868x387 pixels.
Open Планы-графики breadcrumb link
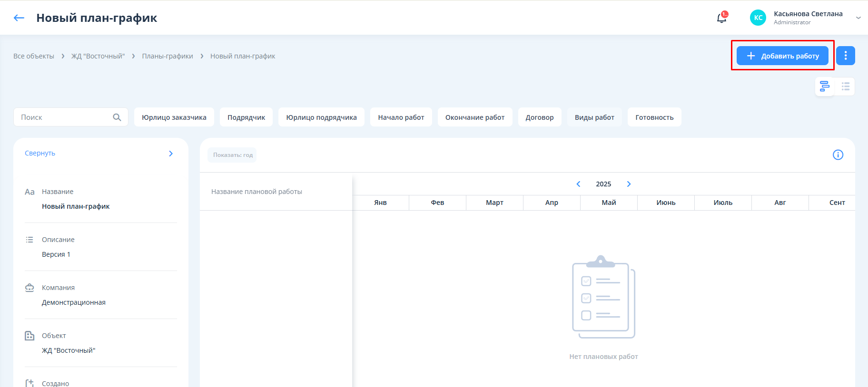pos(168,56)
